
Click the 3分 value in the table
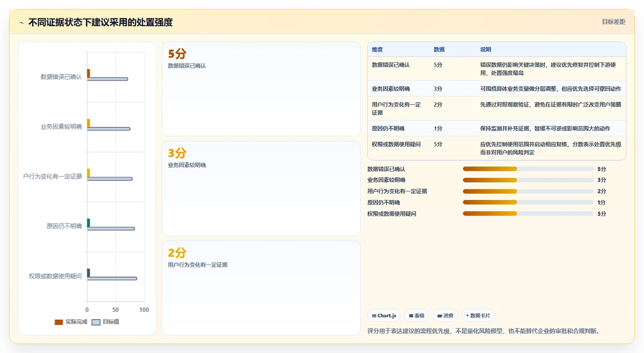tap(438, 89)
